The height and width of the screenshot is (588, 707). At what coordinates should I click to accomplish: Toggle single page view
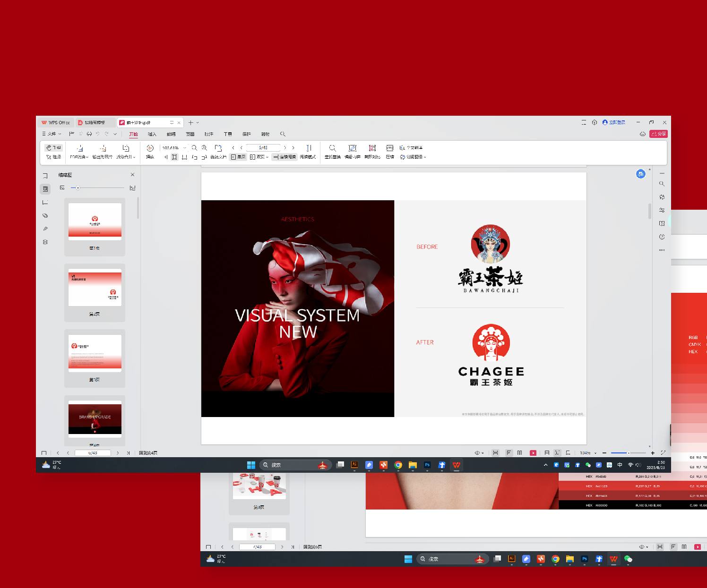[x=238, y=157]
